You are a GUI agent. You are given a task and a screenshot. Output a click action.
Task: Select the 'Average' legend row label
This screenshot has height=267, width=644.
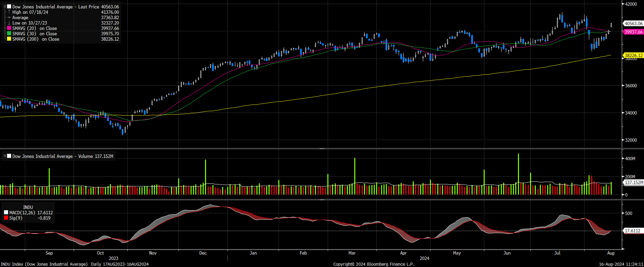[20, 17]
